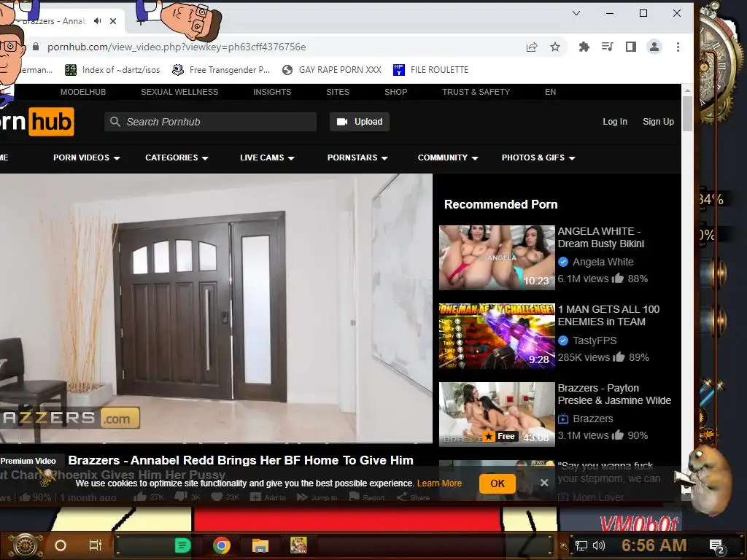Open the 'Index of ~dartz/isos' bookmark
Screen dimensions: 747x560
(112, 70)
